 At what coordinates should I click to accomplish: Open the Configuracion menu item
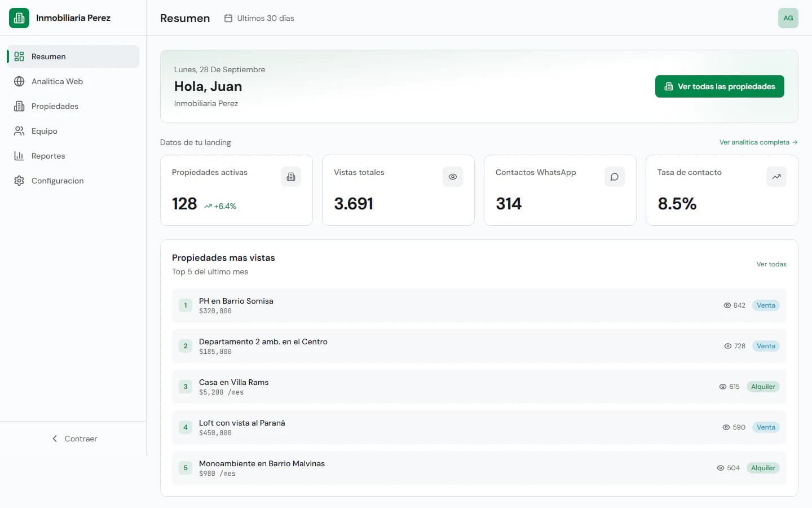pos(73,181)
